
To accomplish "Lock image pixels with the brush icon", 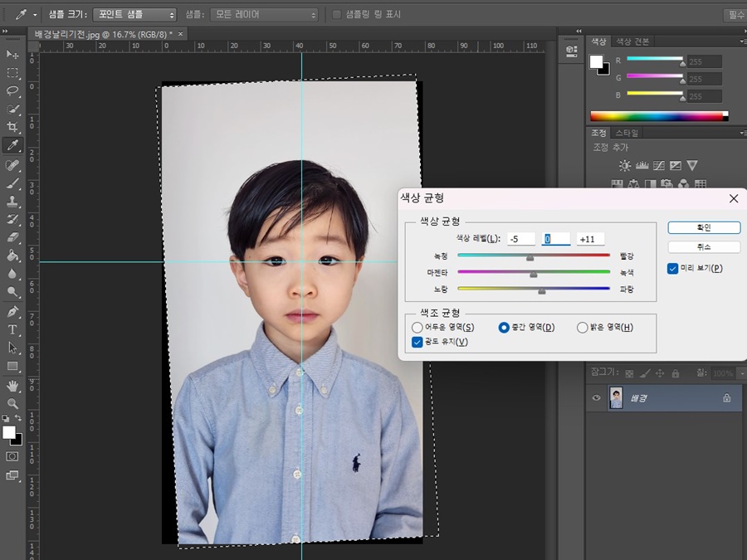I will coord(645,373).
